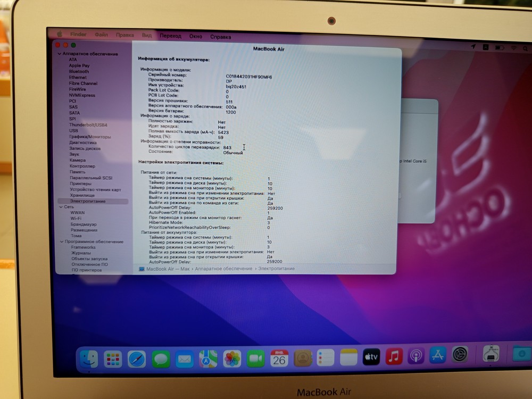Collapse the Сеть sidebar section

coord(61,206)
